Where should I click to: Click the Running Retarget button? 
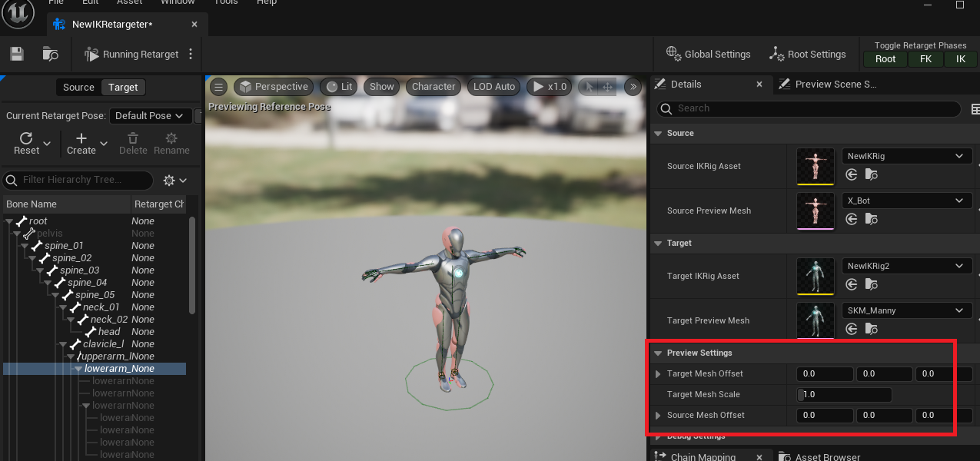pyautogui.click(x=131, y=55)
